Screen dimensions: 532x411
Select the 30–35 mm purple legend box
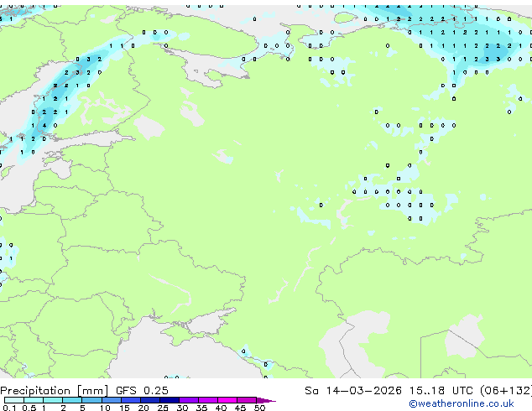[x=188, y=400]
